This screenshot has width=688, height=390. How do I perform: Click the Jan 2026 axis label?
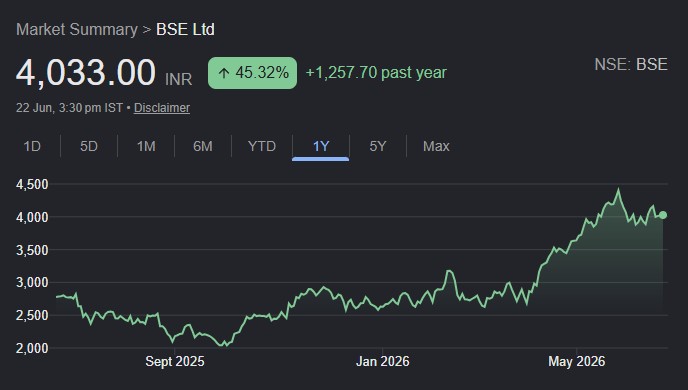coord(383,361)
